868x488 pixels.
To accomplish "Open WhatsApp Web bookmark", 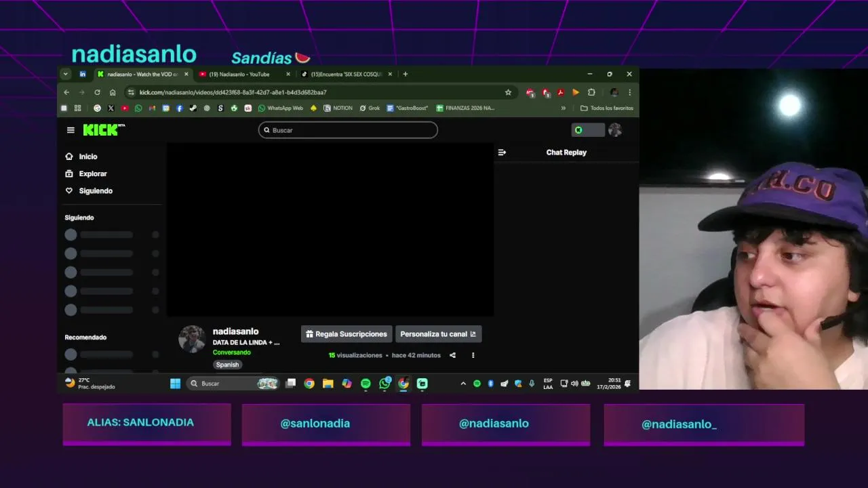I will pyautogui.click(x=281, y=108).
